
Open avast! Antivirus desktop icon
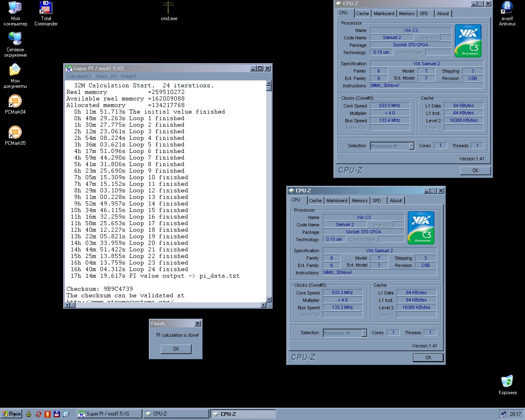(507, 14)
